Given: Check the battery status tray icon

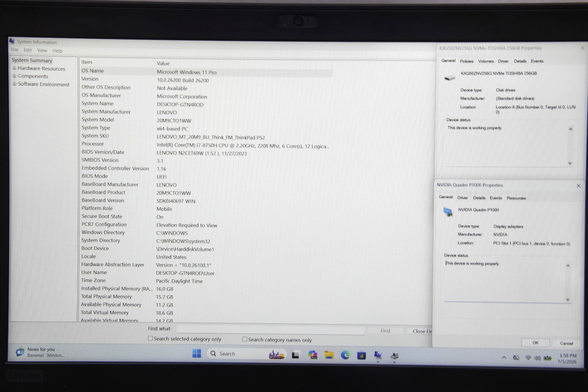Looking at the screenshot, I should click(548, 358).
